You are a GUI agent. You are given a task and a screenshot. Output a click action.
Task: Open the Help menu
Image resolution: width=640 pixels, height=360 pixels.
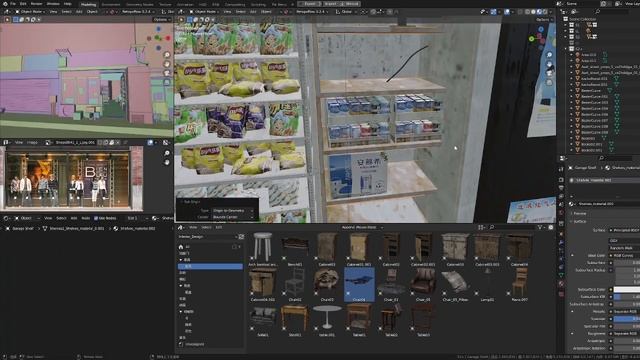click(68, 4)
